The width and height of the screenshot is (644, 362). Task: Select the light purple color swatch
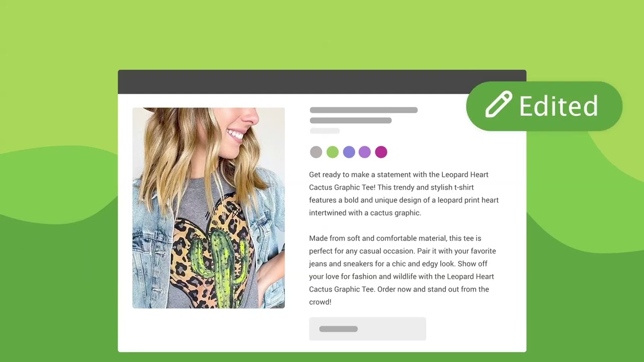(365, 152)
